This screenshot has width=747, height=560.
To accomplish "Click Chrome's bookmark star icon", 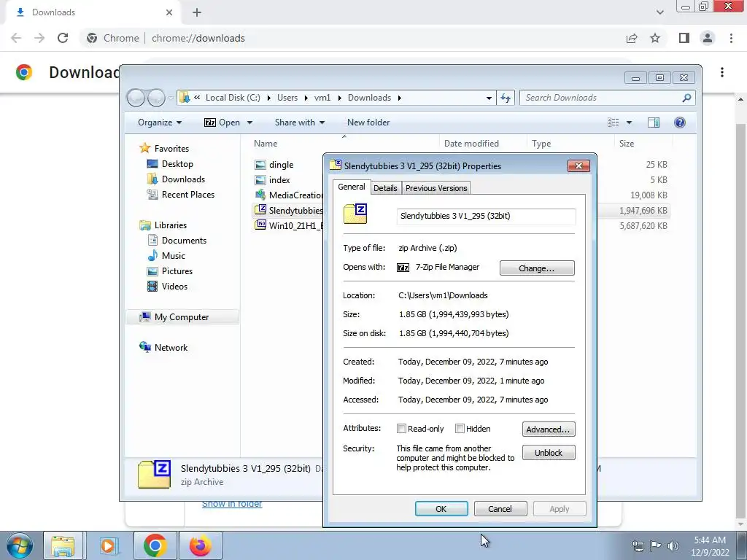I will (x=655, y=38).
